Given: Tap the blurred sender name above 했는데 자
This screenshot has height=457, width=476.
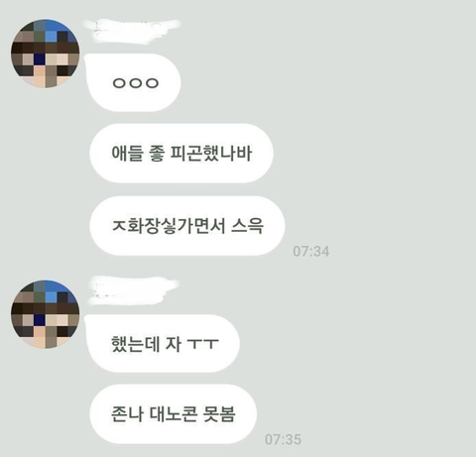Looking at the screenshot, I should point(134,290).
